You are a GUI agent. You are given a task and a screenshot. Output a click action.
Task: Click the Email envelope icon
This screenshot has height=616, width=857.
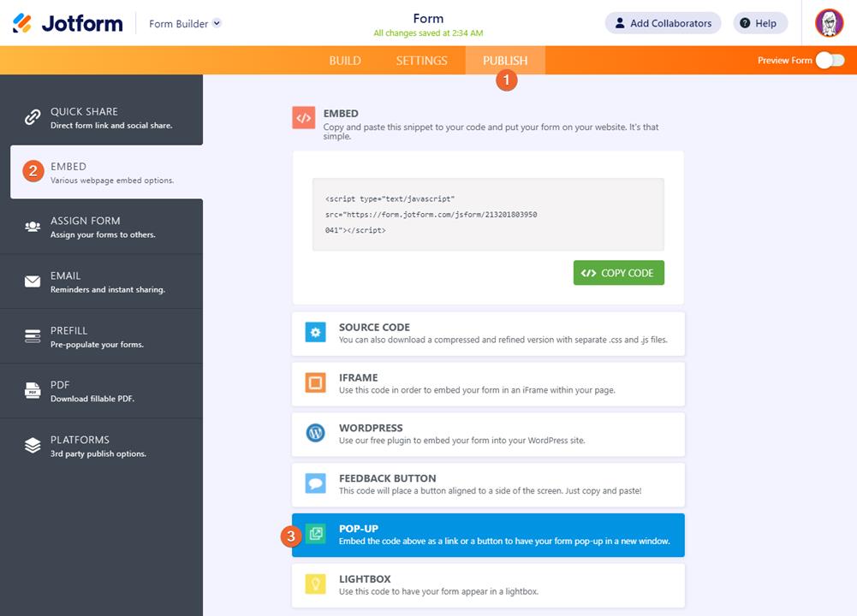(33, 281)
